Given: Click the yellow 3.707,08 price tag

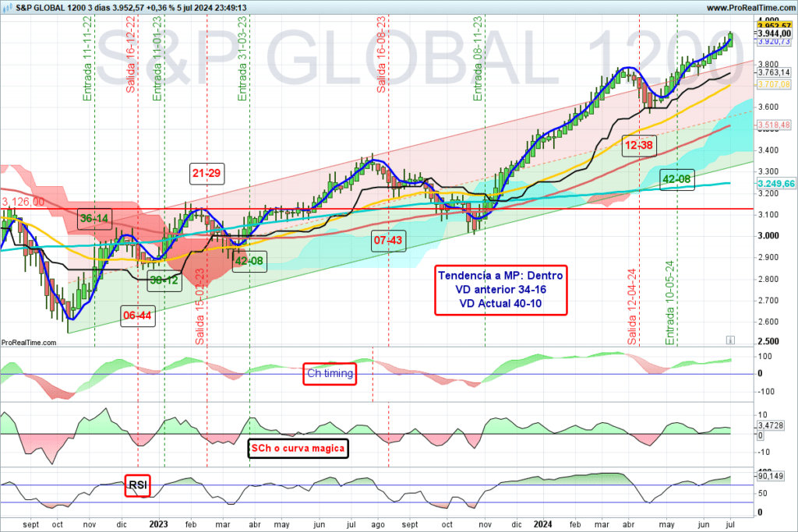Looking at the screenshot, I should [774, 84].
